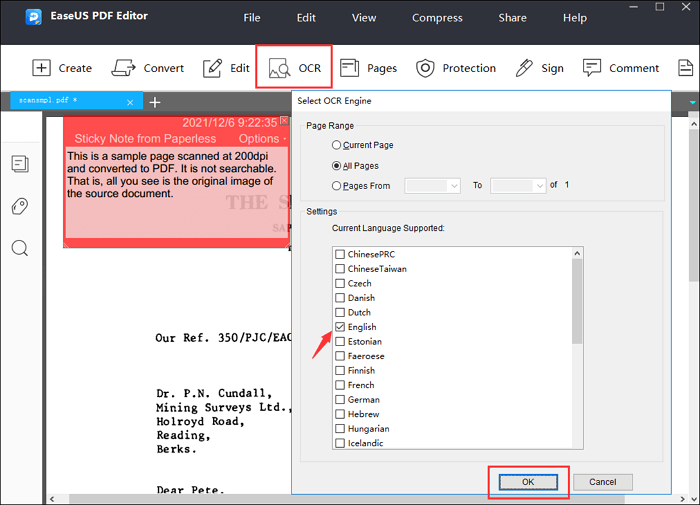The image size is (700, 505).
Task: Check the Icelandic language box
Action: pyautogui.click(x=340, y=443)
